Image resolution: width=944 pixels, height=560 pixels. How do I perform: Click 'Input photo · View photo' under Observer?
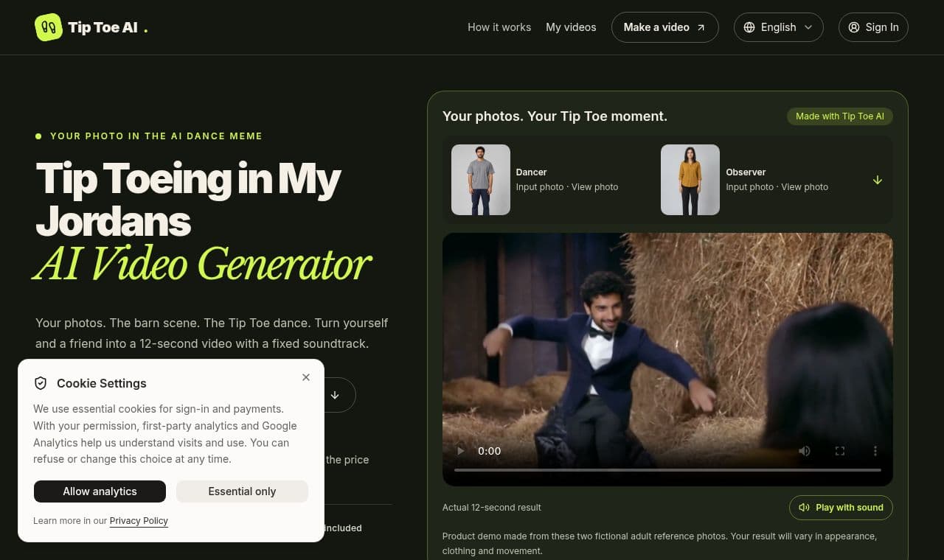[777, 187]
